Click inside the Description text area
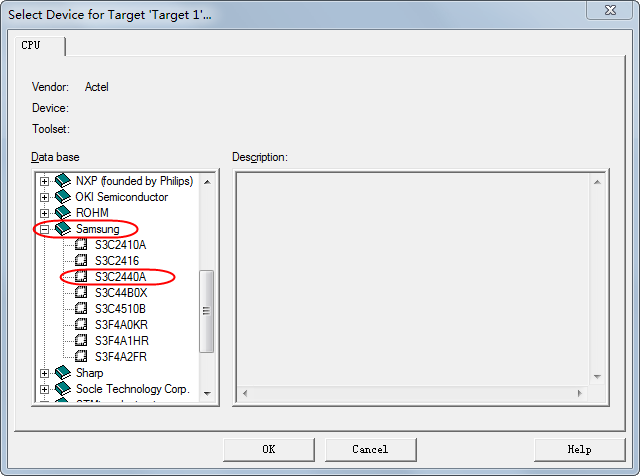Screen dimensions: 640x476 (x=413, y=280)
